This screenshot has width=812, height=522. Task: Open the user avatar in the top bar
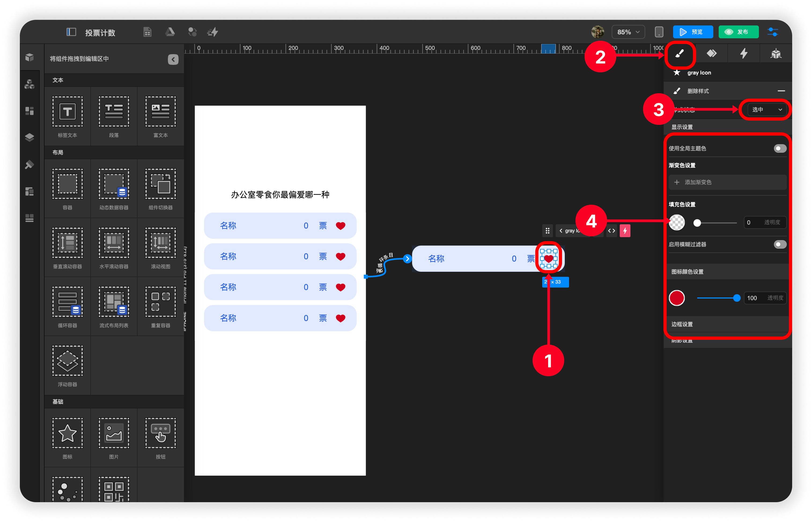point(597,32)
